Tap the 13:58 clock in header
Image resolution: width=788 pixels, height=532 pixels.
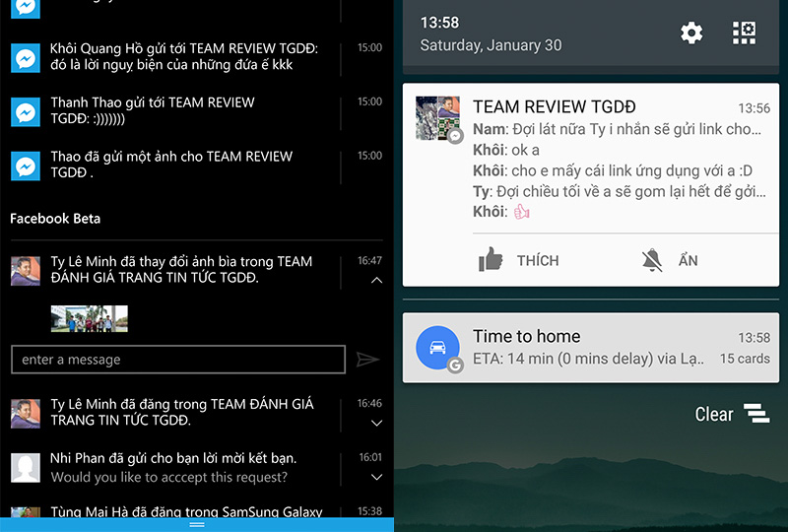(439, 23)
